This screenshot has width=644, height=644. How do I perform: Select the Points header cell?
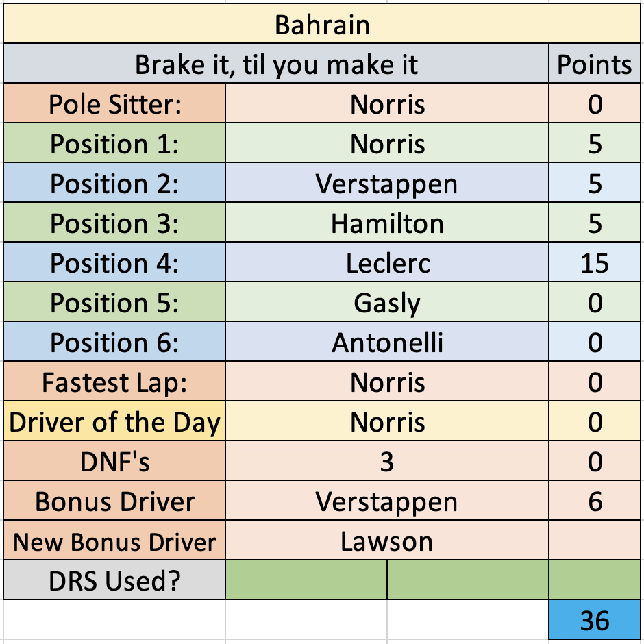pyautogui.click(x=594, y=64)
